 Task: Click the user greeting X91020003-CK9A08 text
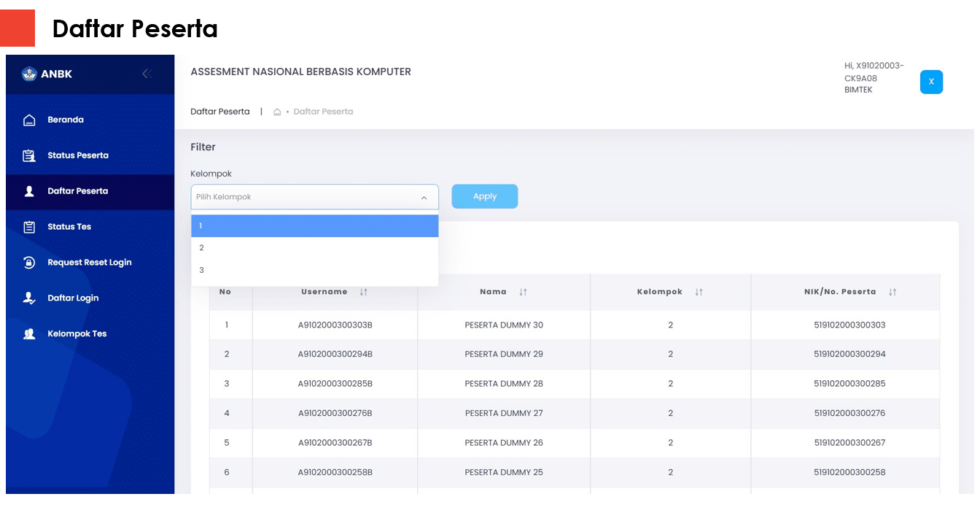874,72
